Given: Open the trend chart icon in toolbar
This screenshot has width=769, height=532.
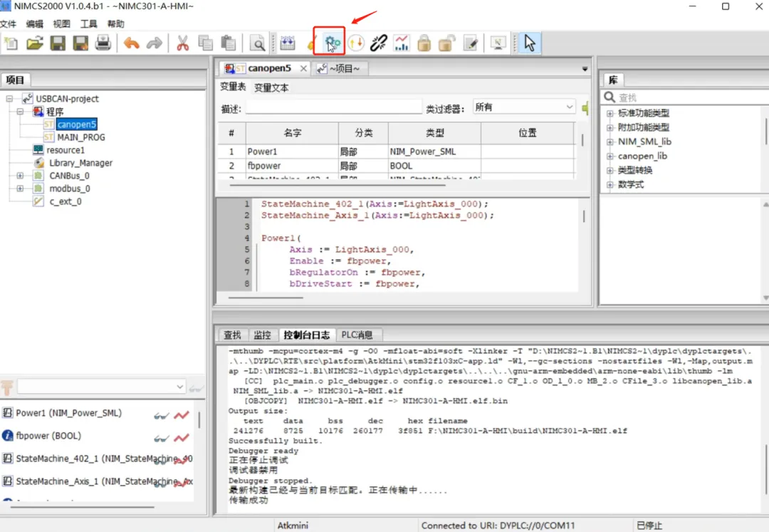Looking at the screenshot, I should 402,43.
